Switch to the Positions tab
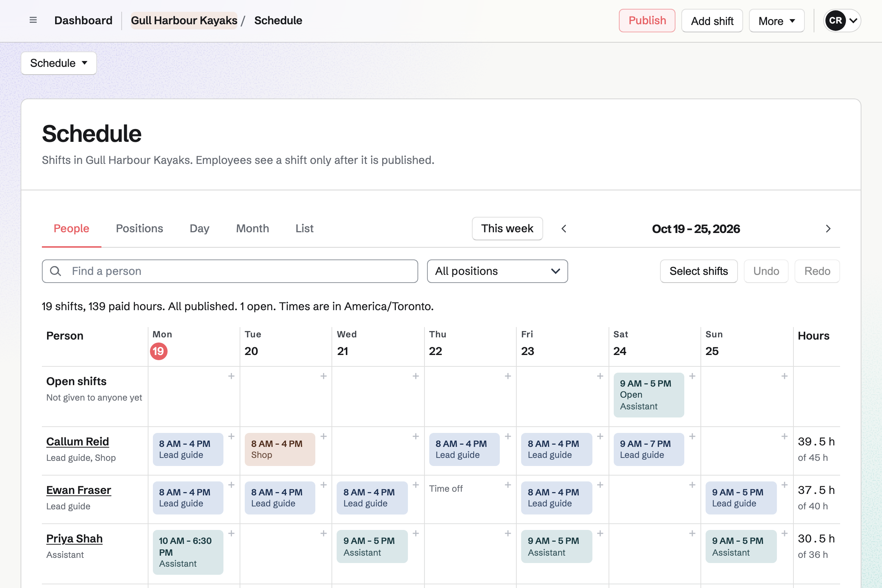This screenshot has width=882, height=588. click(x=140, y=229)
